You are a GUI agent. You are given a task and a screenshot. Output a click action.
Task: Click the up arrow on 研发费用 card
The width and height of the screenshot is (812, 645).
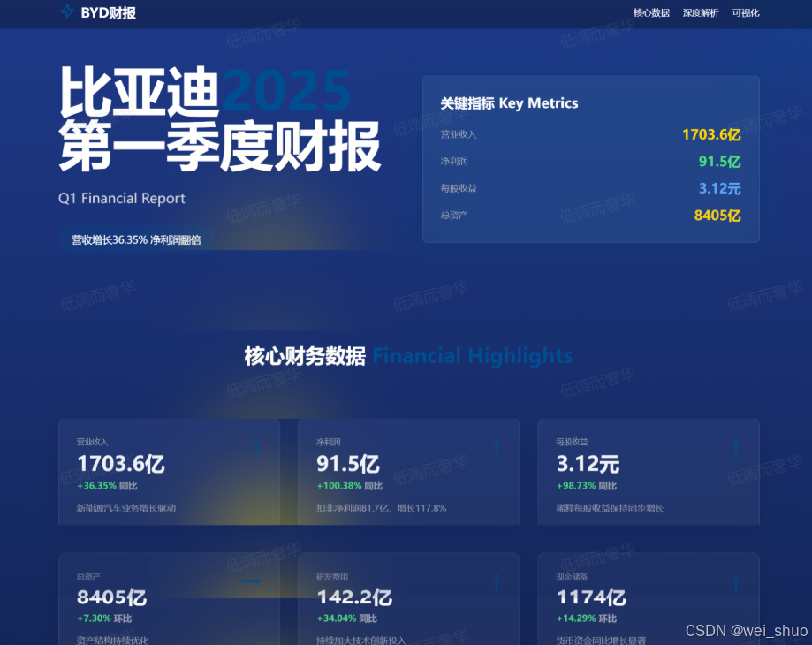coord(496,582)
